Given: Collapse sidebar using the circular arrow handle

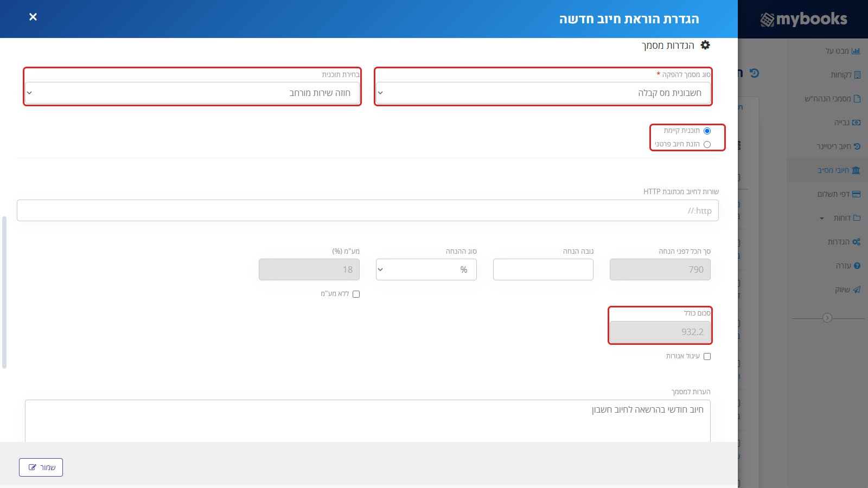Looking at the screenshot, I should (x=827, y=318).
